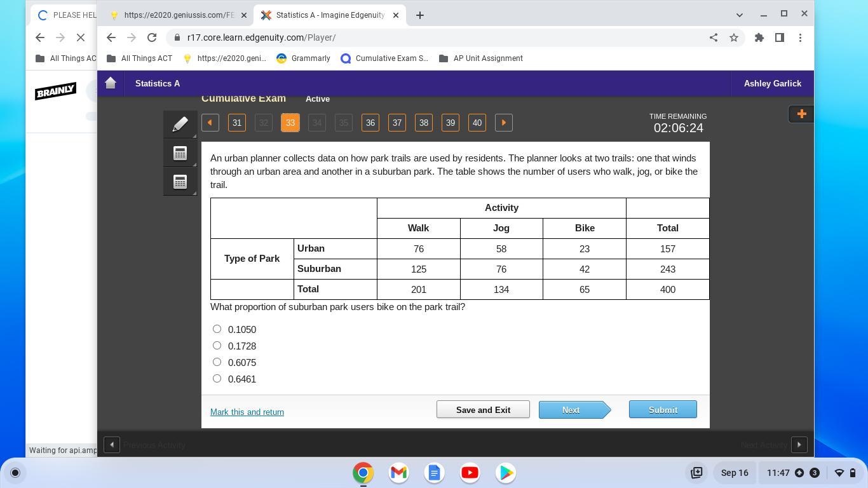Open YouTube from the shelf
This screenshot has width=868, height=488.
pyautogui.click(x=470, y=473)
